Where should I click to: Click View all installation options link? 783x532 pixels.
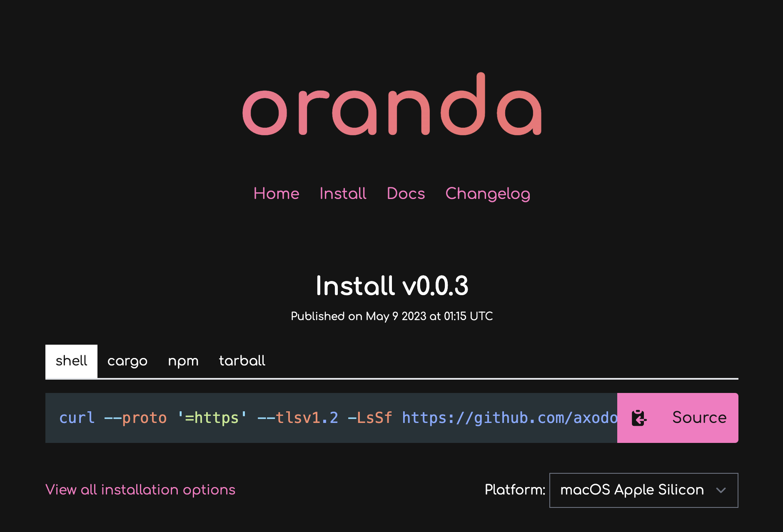[x=140, y=490]
